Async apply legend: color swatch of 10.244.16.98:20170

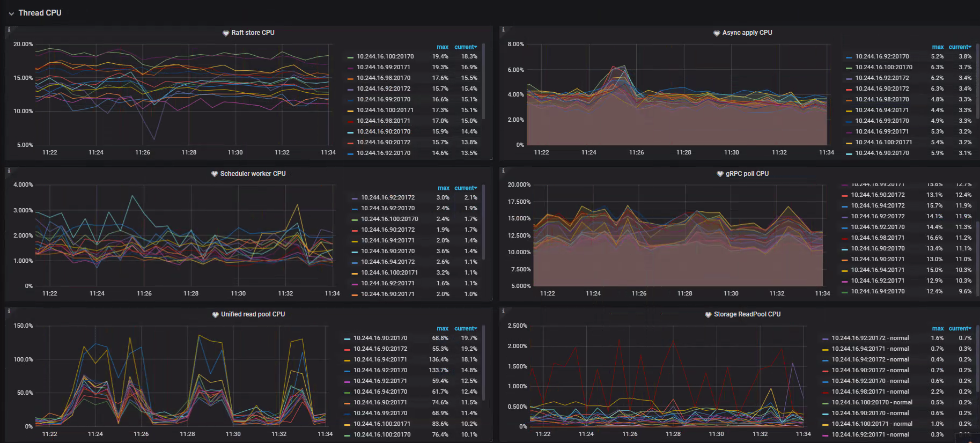tap(849, 100)
